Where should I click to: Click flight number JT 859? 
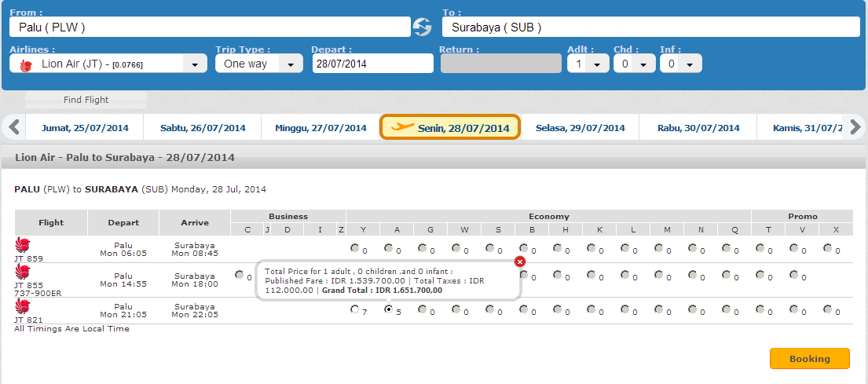pyautogui.click(x=28, y=258)
